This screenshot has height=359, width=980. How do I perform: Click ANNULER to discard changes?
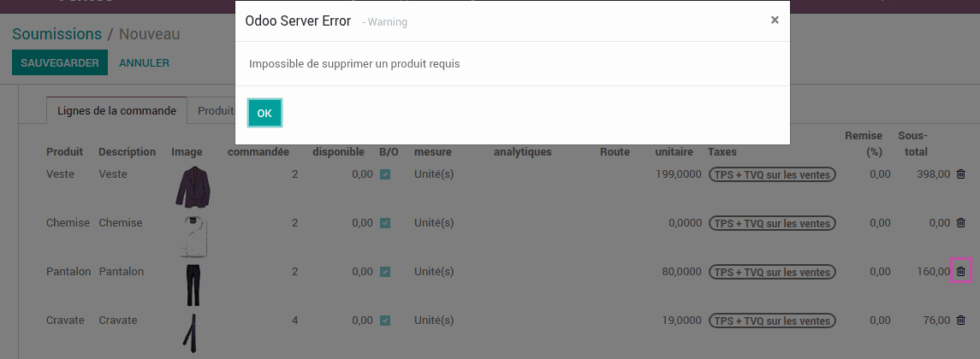coord(145,62)
